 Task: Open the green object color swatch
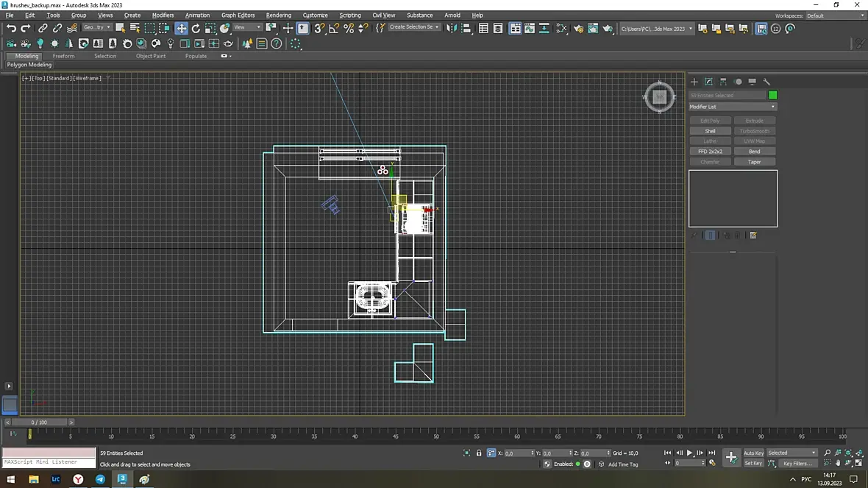point(772,95)
